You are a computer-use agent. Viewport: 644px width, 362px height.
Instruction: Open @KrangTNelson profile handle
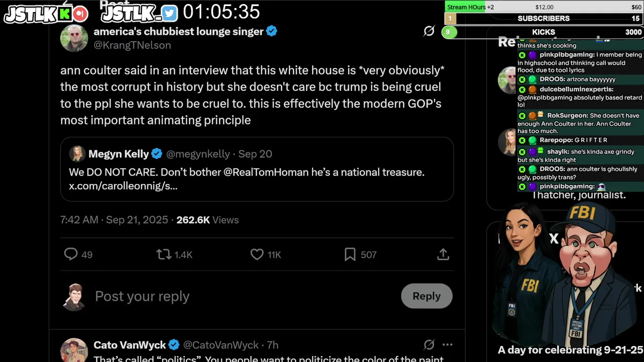tap(132, 45)
